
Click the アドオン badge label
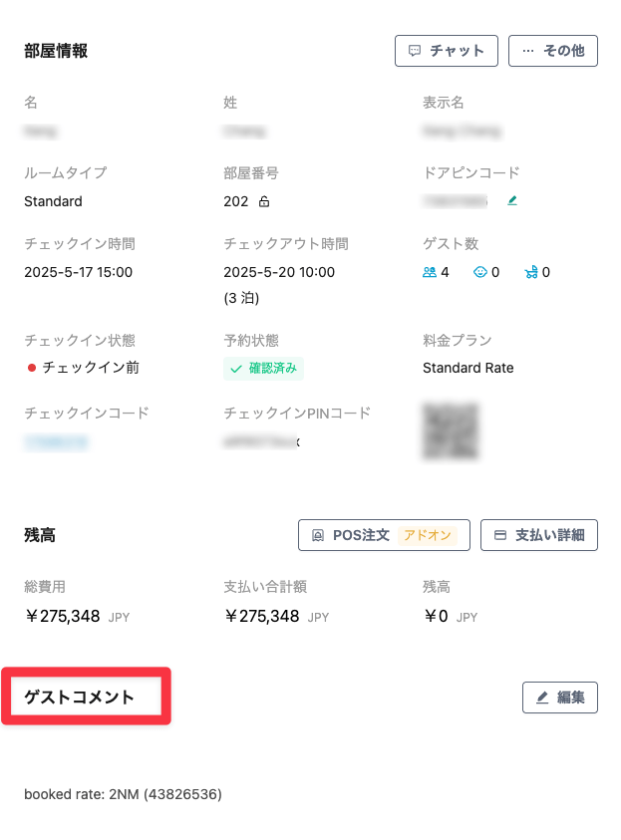click(x=427, y=535)
